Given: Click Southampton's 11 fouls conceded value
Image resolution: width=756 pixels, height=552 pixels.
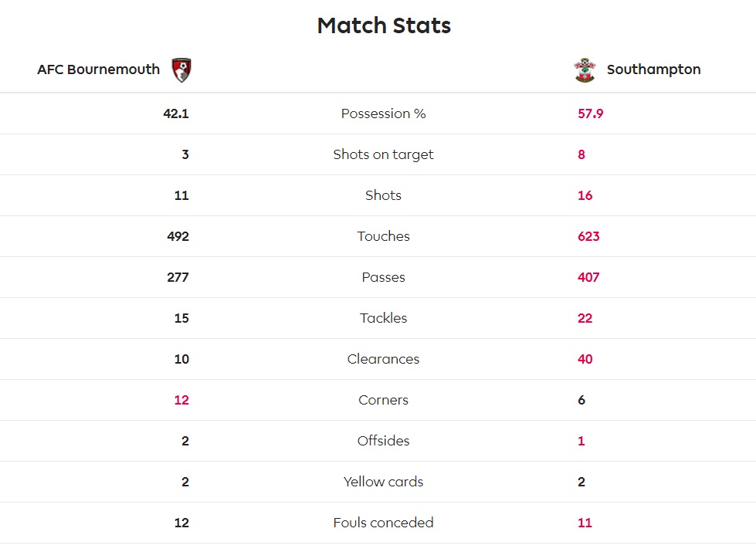Looking at the screenshot, I should tap(585, 523).
